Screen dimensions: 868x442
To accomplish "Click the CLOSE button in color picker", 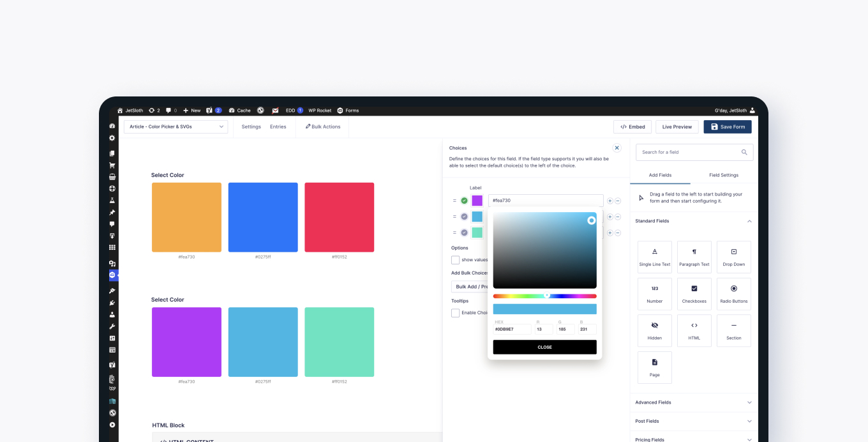I will (544, 347).
